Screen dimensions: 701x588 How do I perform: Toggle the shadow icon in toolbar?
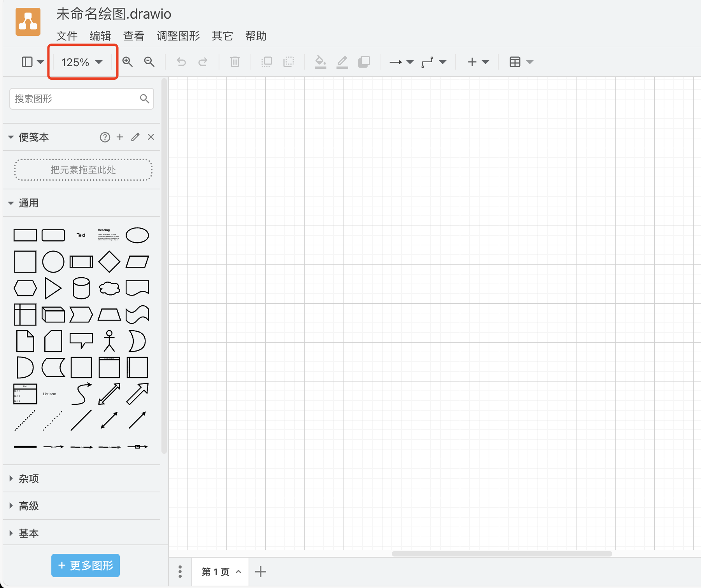[364, 62]
